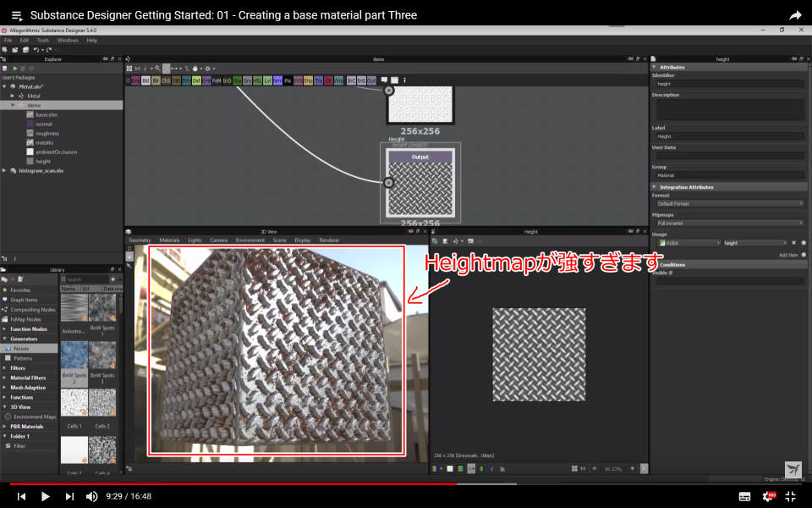Expand the Metal graph in Explorer
The height and width of the screenshot is (508, 812).
tap(13, 96)
